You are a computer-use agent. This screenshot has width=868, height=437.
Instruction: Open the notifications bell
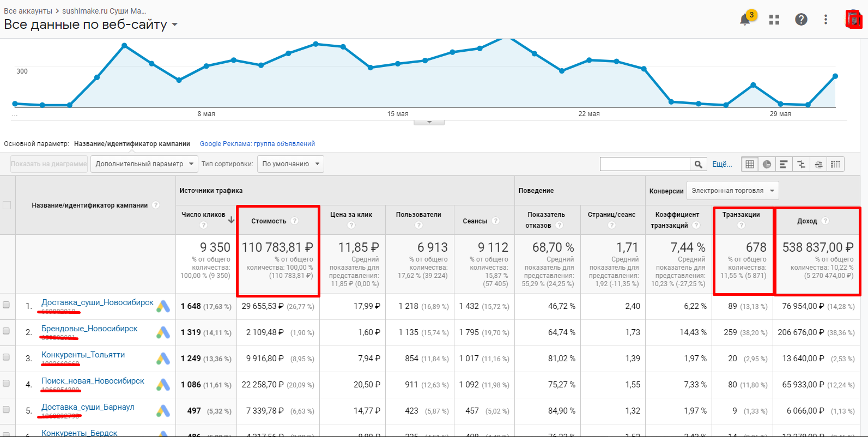(x=745, y=20)
